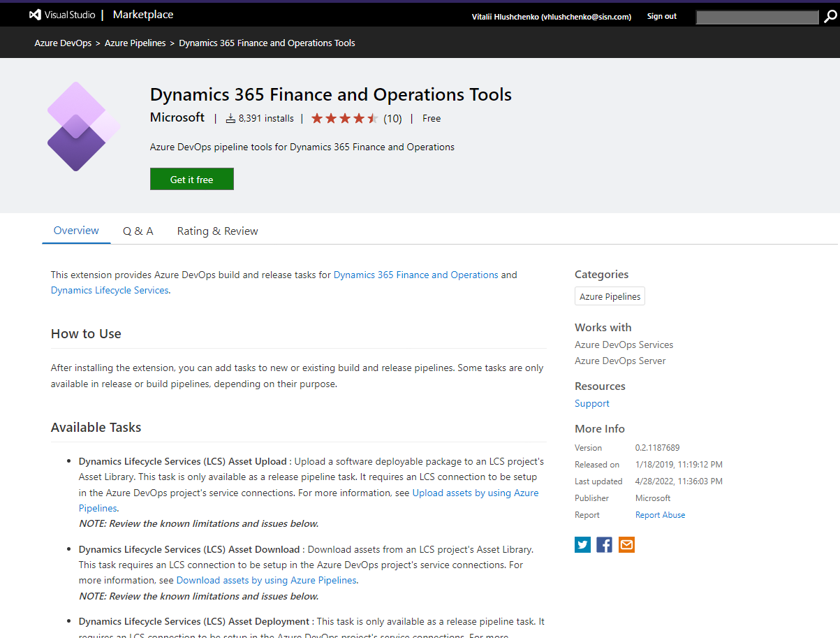The width and height of the screenshot is (840, 638).
Task: Switch to the Q & A tab
Action: point(138,231)
